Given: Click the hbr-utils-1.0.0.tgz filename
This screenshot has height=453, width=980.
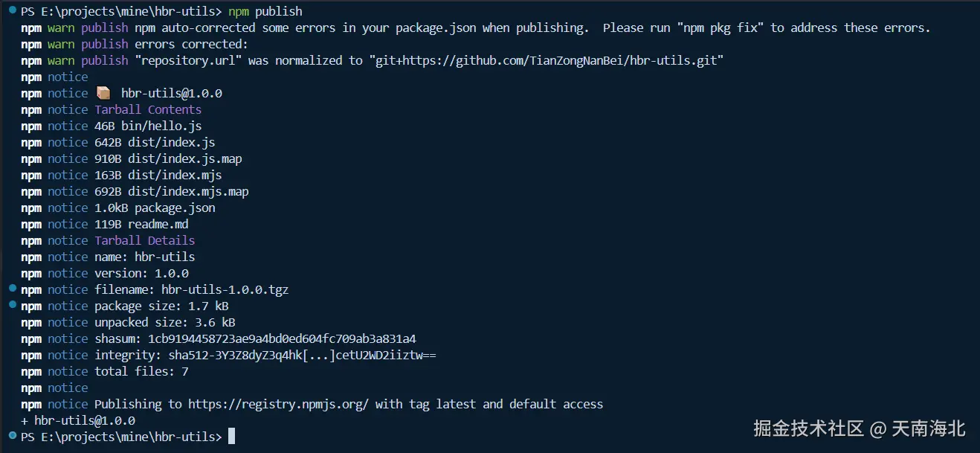Looking at the screenshot, I should (225, 289).
